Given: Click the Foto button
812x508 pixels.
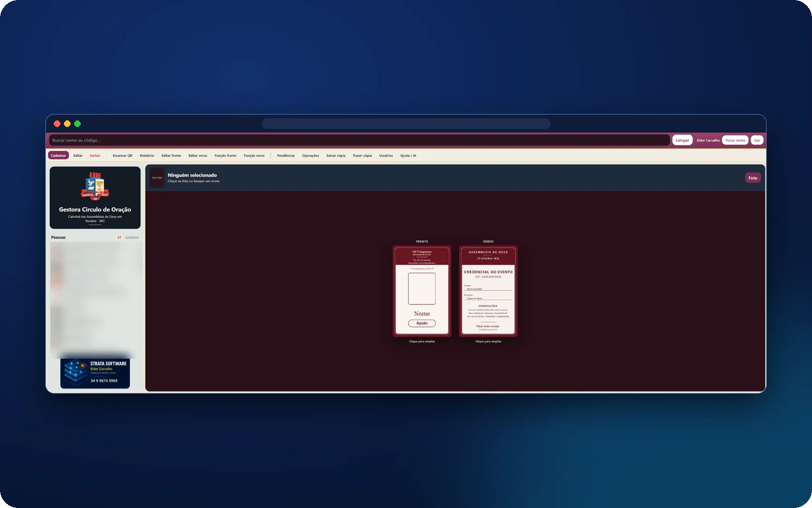Looking at the screenshot, I should click(753, 178).
